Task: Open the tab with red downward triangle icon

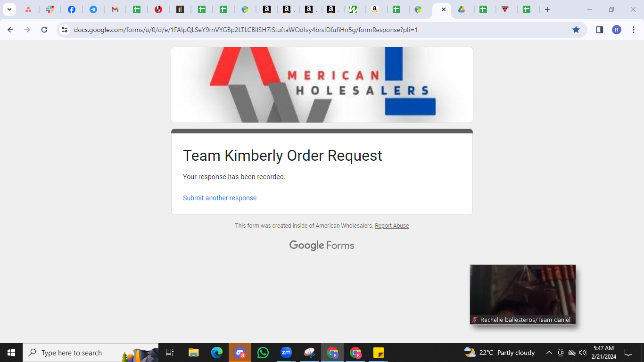Action: (505, 9)
